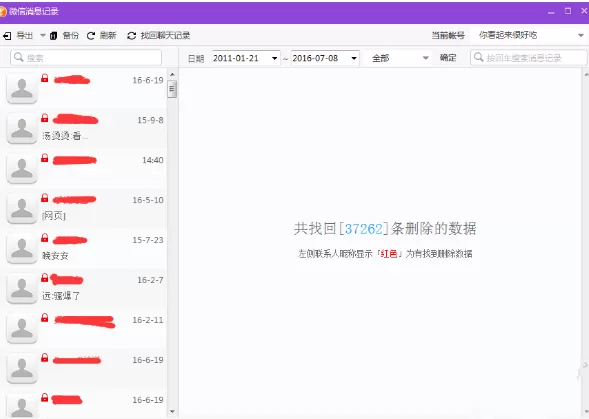Open the 备份 backup tool
This screenshot has width=589, height=419.
point(64,36)
